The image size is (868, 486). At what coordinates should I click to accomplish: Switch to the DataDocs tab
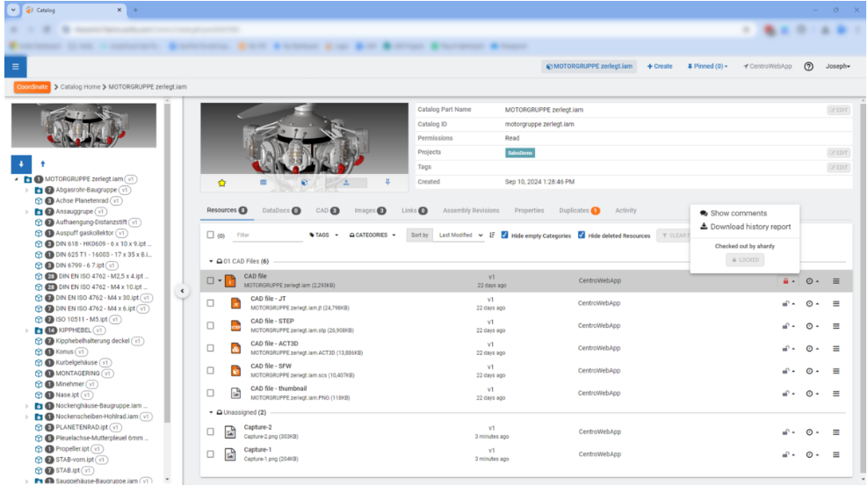click(x=281, y=210)
